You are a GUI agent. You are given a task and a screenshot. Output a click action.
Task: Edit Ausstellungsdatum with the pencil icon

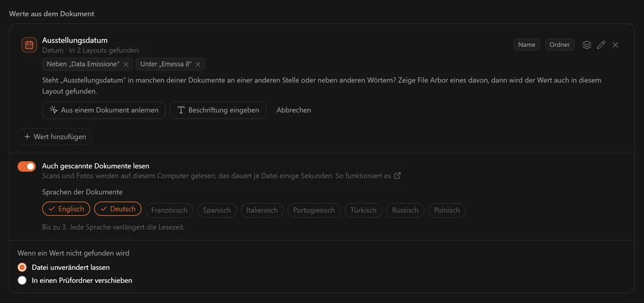click(x=601, y=45)
